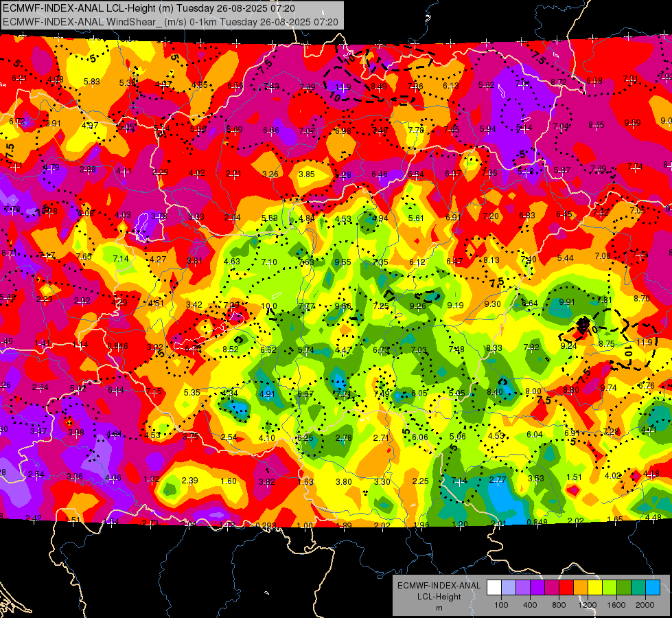The width and height of the screenshot is (672, 618).
Task: Click the LCL-Height title line in the header
Action: tap(149, 8)
